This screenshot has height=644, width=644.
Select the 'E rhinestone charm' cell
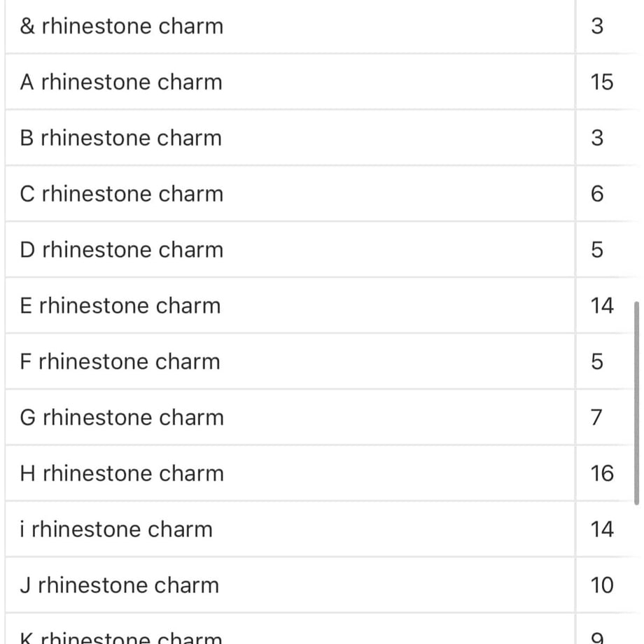point(290,306)
